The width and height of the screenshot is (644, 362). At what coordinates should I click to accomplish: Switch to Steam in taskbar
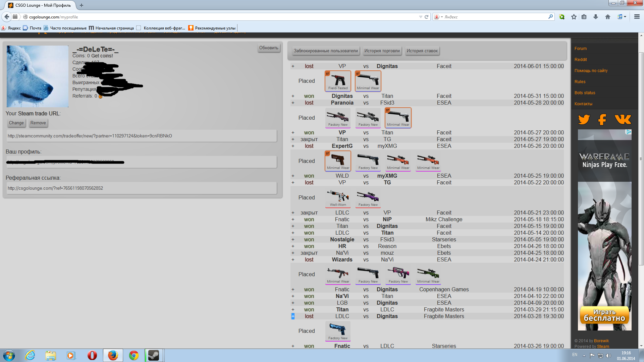point(154,355)
